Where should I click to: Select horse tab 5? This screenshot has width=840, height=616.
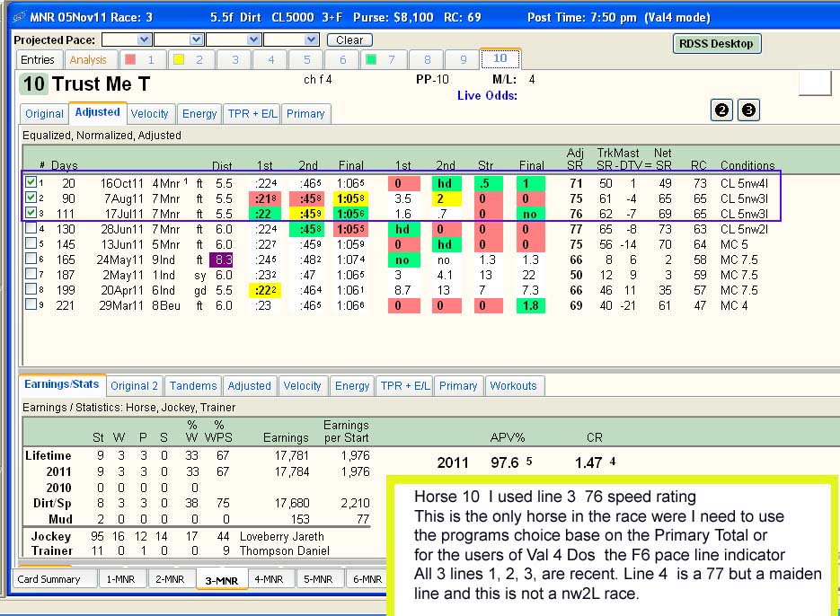(x=307, y=59)
